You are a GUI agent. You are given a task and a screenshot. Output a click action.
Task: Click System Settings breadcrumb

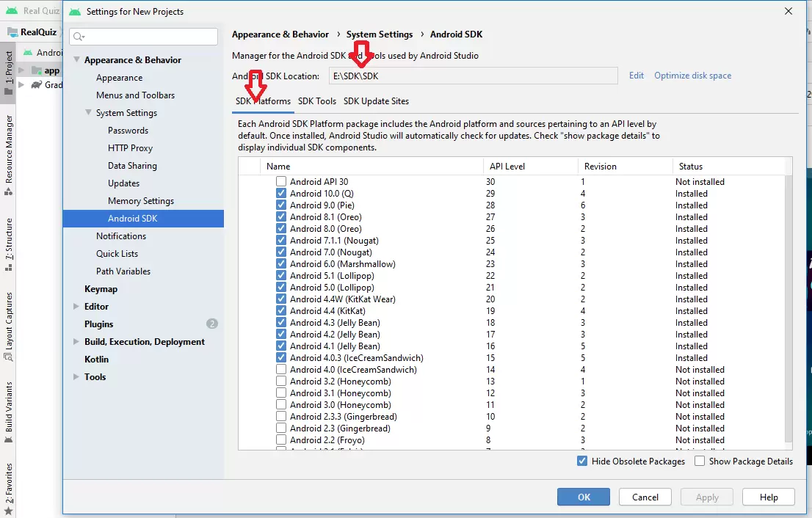pyautogui.click(x=380, y=34)
